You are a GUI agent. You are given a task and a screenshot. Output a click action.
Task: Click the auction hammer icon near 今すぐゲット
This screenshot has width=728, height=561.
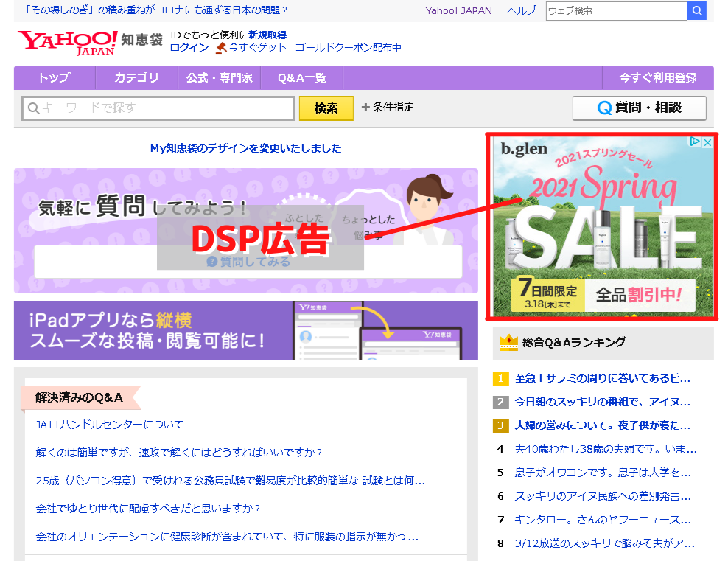[x=221, y=48]
